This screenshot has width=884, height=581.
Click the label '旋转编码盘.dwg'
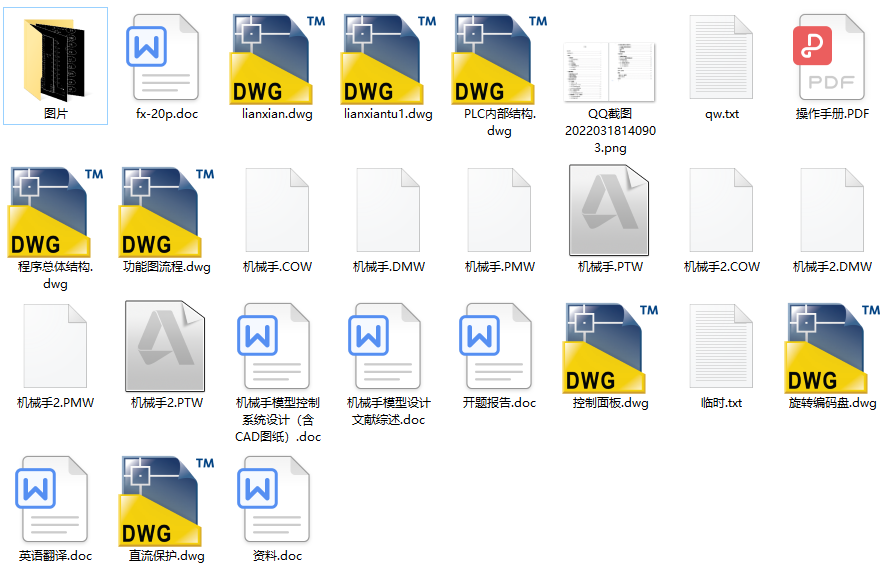(833, 403)
